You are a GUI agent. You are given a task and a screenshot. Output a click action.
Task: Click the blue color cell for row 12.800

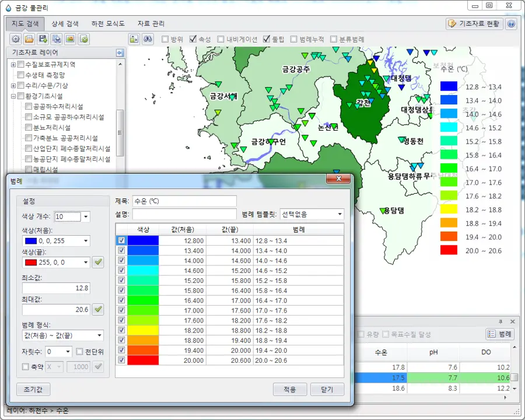tap(143, 240)
